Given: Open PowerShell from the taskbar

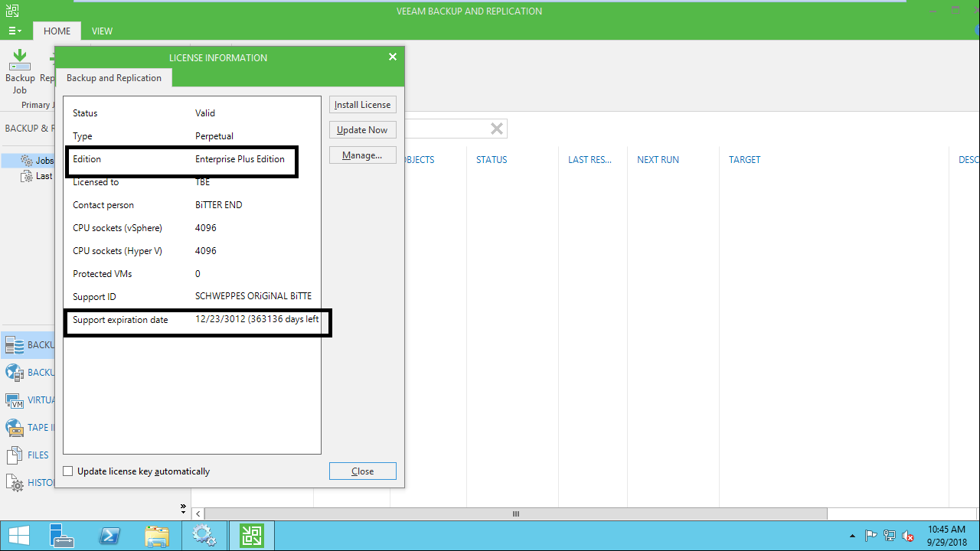Looking at the screenshot, I should 109,535.
